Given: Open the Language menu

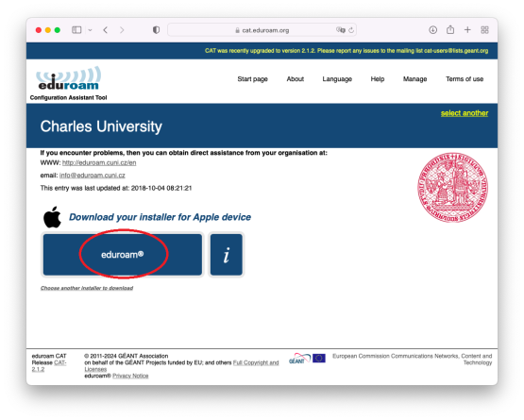Looking at the screenshot, I should (x=337, y=79).
